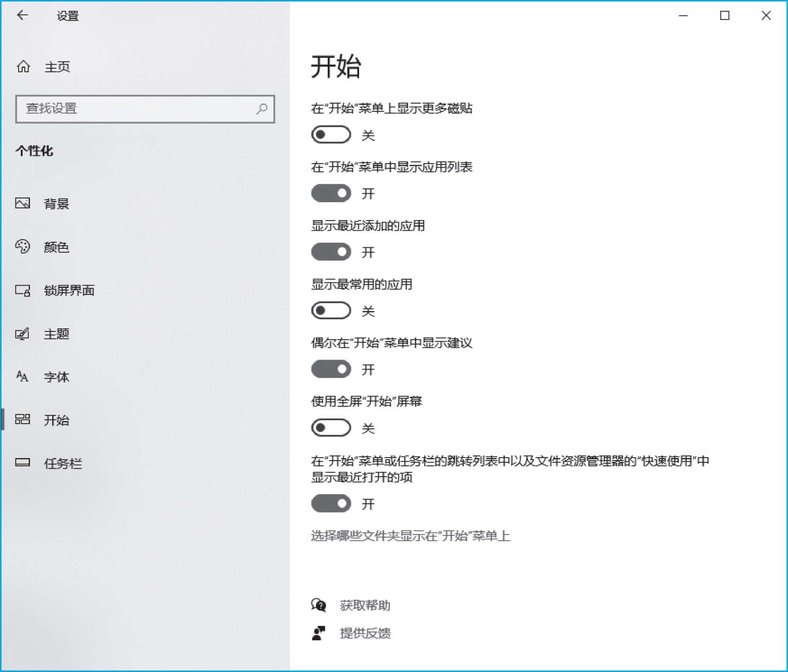Image resolution: width=788 pixels, height=672 pixels.
Task: Click the 颜色 palette icon
Action: coord(23,247)
